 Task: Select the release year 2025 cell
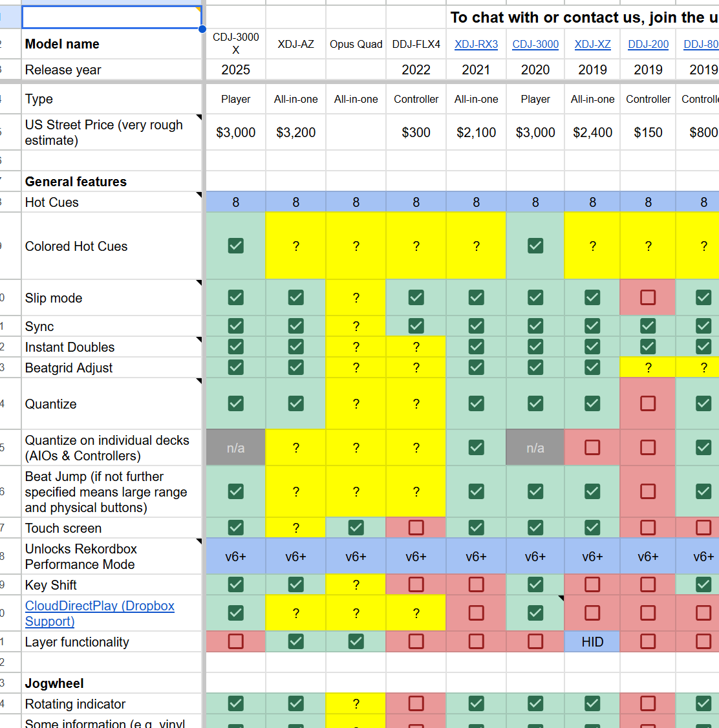coord(236,70)
